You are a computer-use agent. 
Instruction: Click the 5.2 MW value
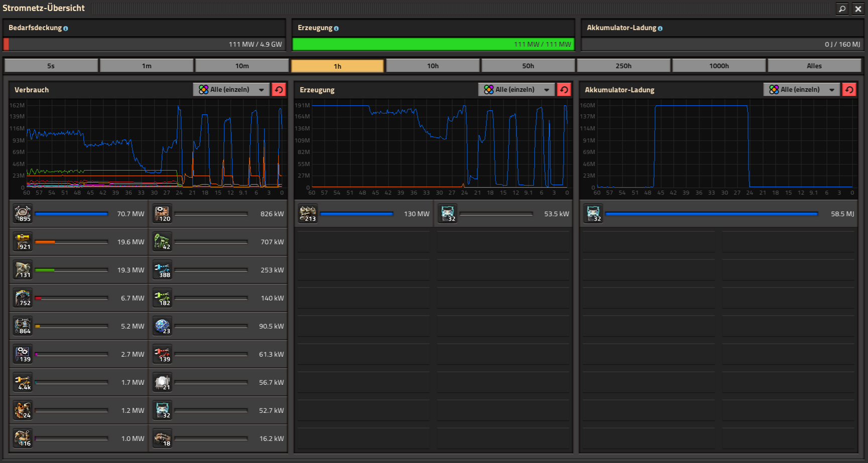pyautogui.click(x=133, y=327)
